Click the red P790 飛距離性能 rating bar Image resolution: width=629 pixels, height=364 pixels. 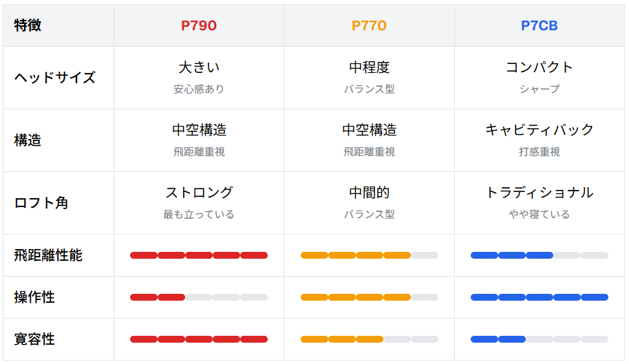click(199, 255)
